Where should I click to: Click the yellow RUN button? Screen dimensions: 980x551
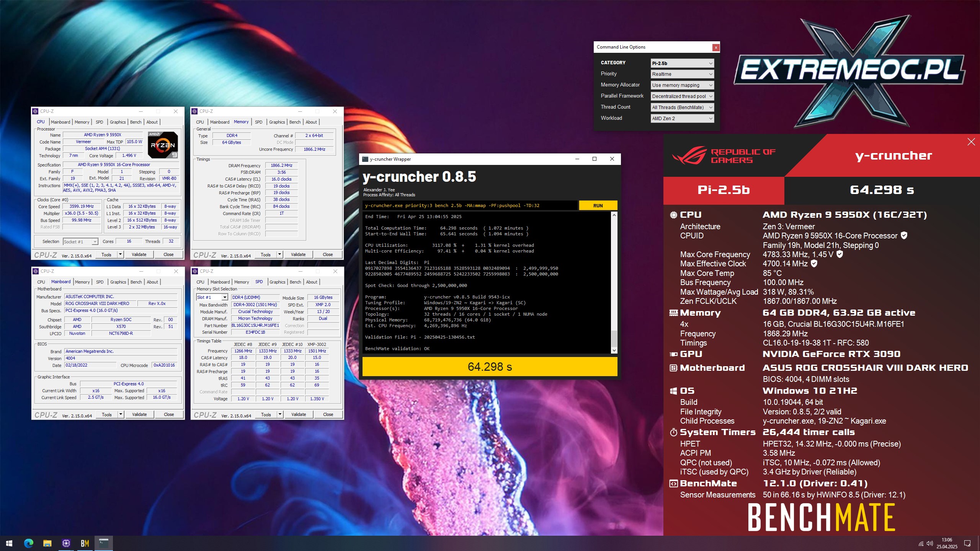(x=598, y=205)
